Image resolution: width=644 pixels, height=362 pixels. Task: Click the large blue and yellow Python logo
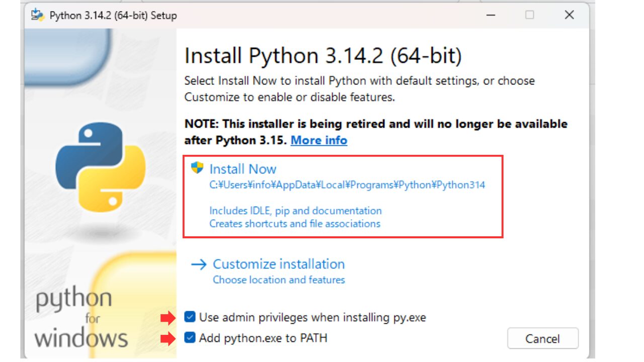pyautogui.click(x=100, y=168)
